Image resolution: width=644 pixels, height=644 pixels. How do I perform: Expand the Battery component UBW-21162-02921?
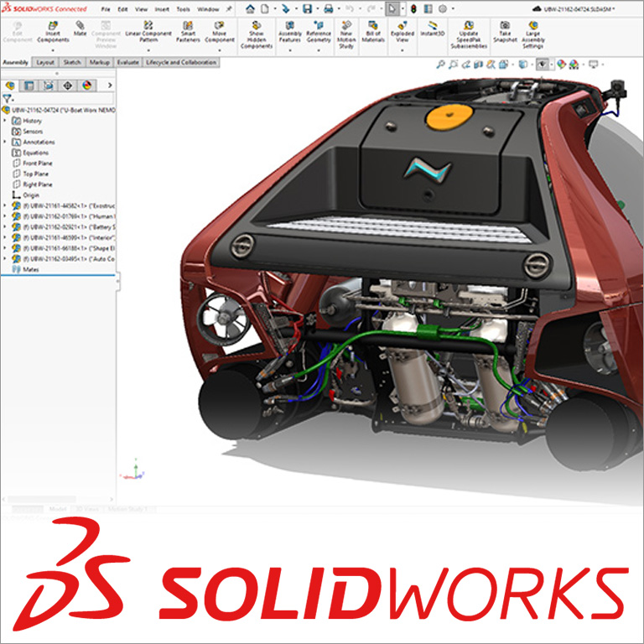[5, 226]
